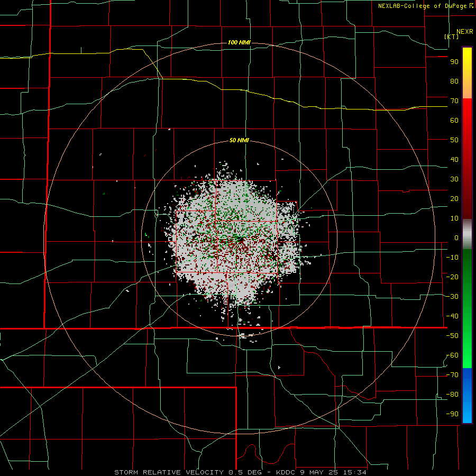This screenshot has width=476, height=476.
Task: Click the -10 value on velocity scale
Action: click(x=452, y=258)
